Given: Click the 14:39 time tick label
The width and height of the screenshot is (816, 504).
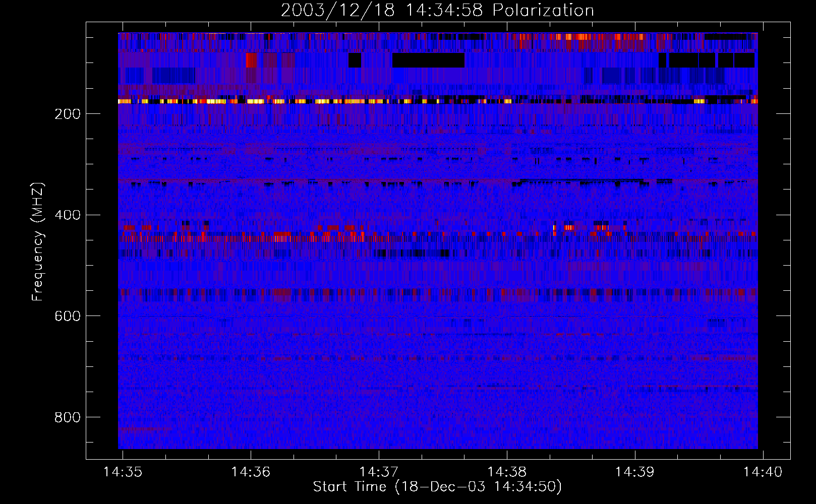Looking at the screenshot, I should tap(635, 472).
